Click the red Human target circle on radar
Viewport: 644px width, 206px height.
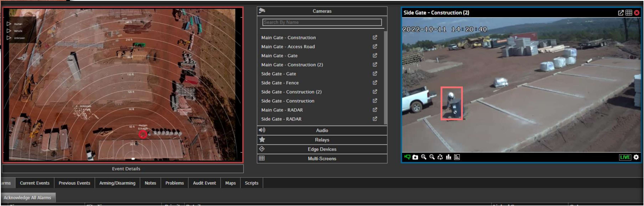coord(143,135)
